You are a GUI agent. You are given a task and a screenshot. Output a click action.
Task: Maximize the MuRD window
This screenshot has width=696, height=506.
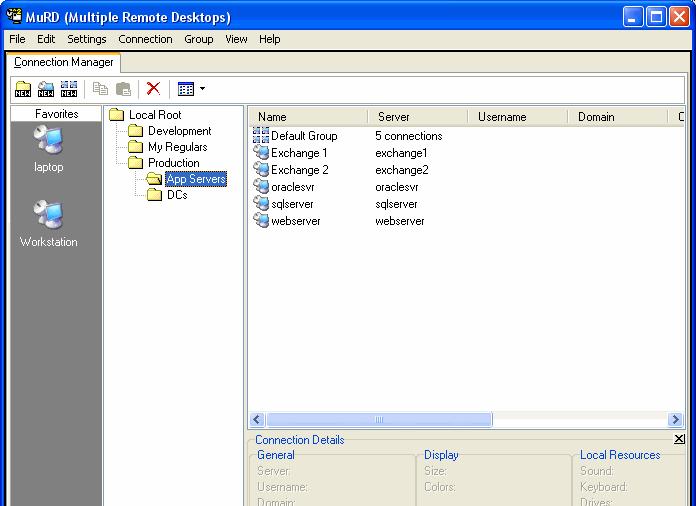pos(656,17)
